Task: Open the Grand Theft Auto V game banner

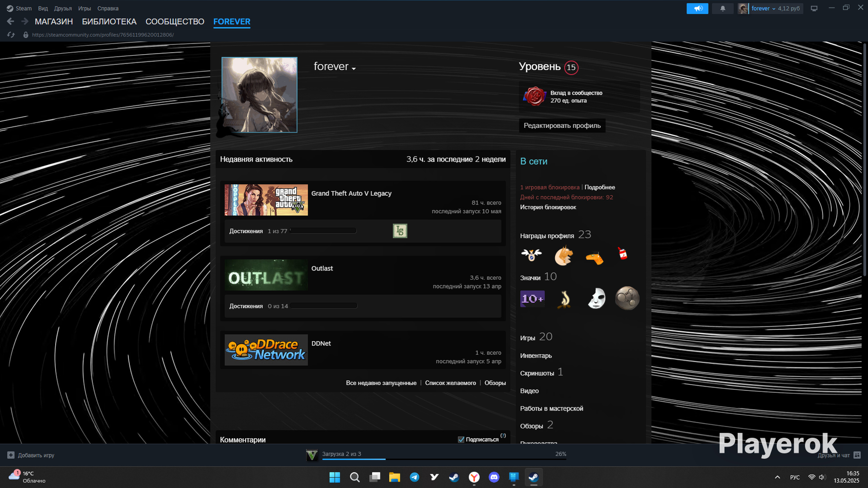Action: 266,200
